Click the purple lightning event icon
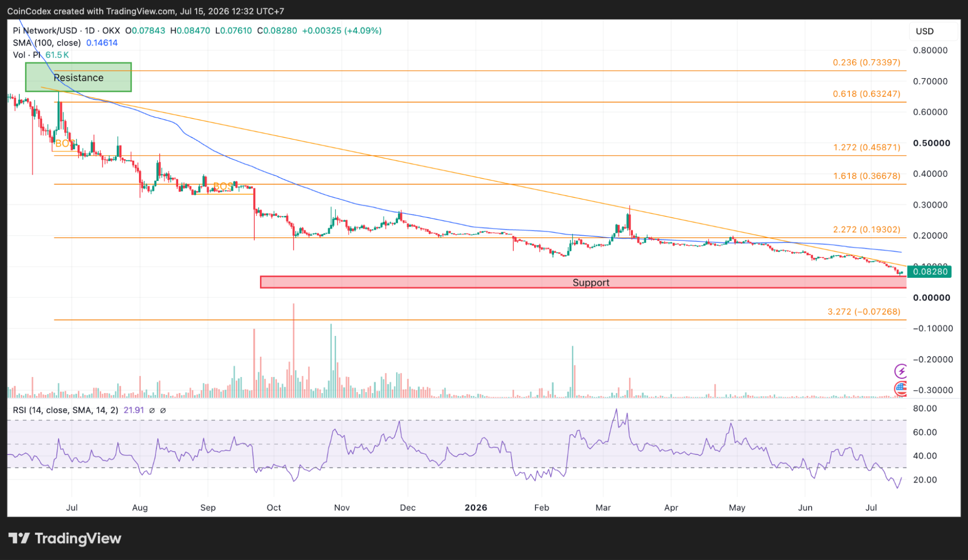 pyautogui.click(x=900, y=371)
